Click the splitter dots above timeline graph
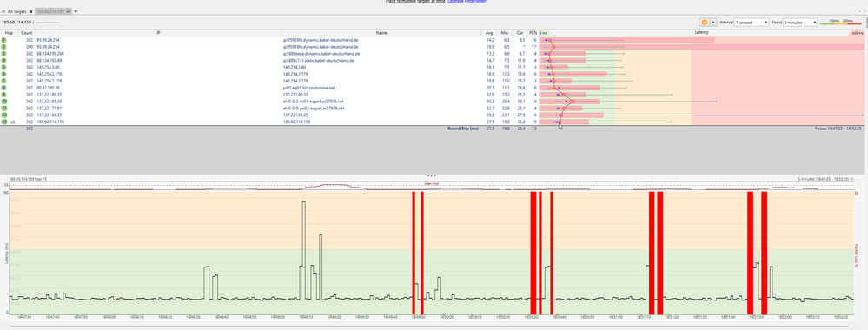 (432, 175)
